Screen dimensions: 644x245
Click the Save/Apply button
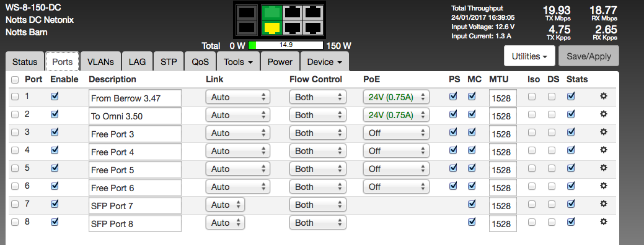[x=589, y=56]
